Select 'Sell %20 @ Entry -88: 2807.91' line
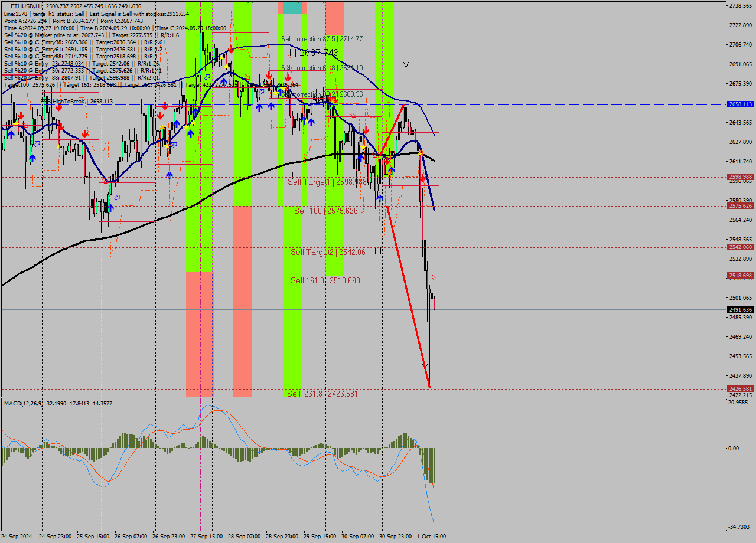Image resolution: width=756 pixels, height=543 pixels. (81, 77)
